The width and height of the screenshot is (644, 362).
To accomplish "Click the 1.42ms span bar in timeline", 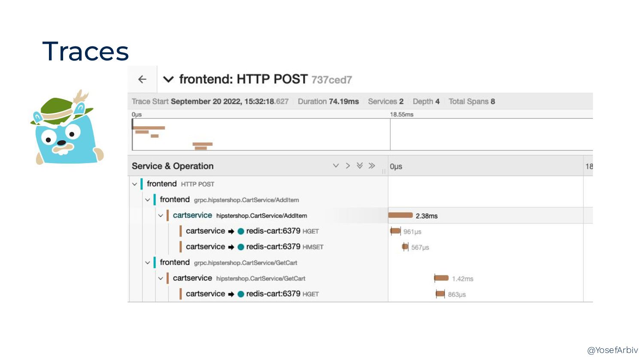I will pos(441,278).
